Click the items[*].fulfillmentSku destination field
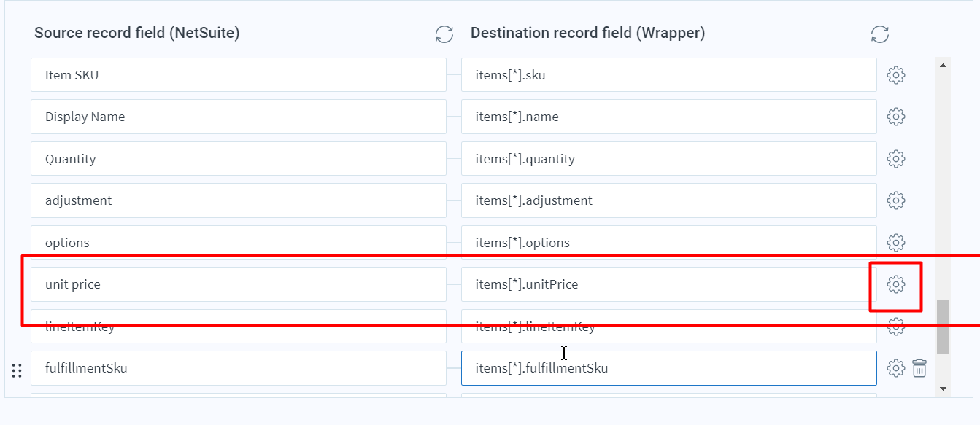 669,368
